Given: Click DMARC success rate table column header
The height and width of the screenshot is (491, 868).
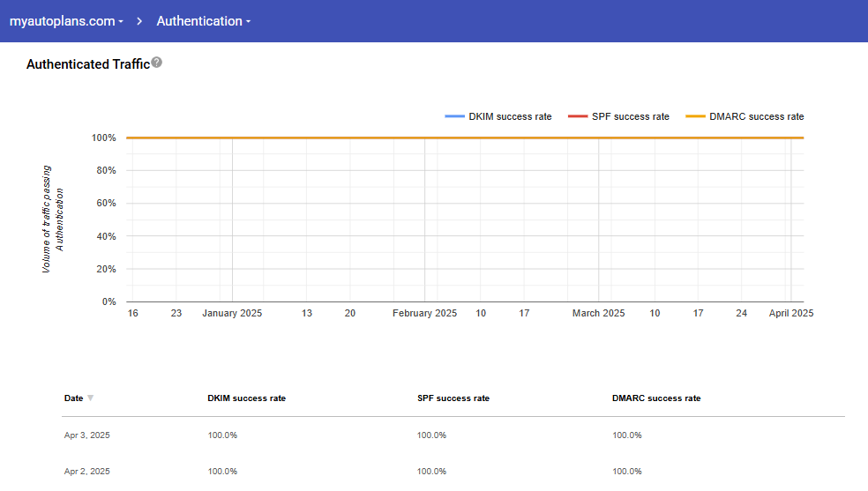Looking at the screenshot, I should point(655,398).
